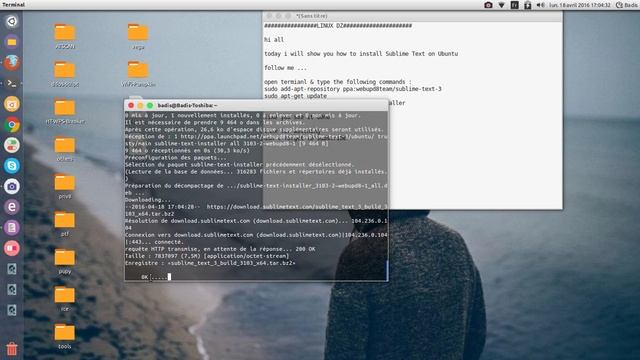
Task: Open the 'tools' folder on the desktop
Action: point(64,337)
